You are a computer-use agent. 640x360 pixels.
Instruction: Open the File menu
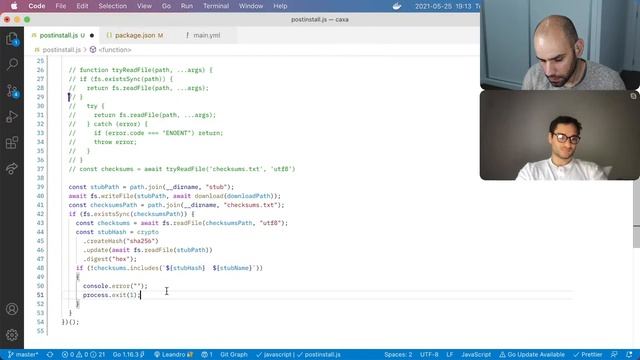[61, 6]
